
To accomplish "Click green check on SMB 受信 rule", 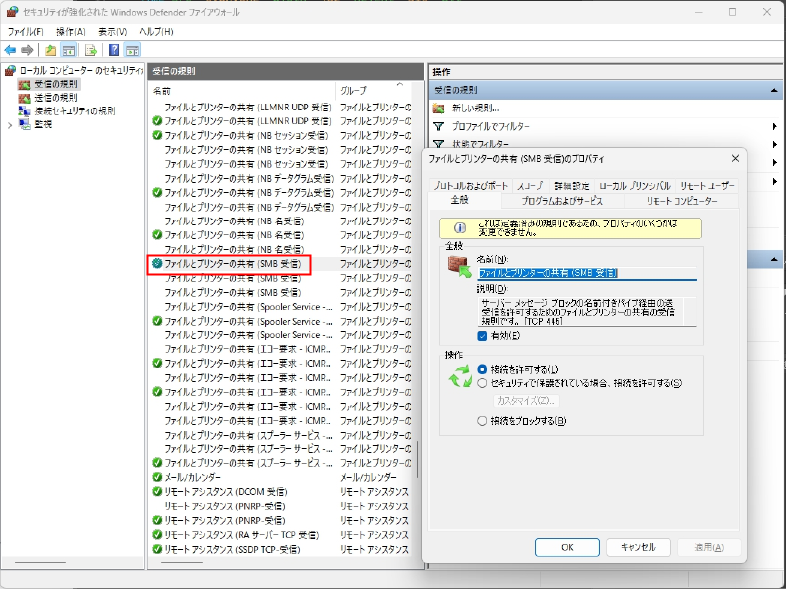I will 157,264.
